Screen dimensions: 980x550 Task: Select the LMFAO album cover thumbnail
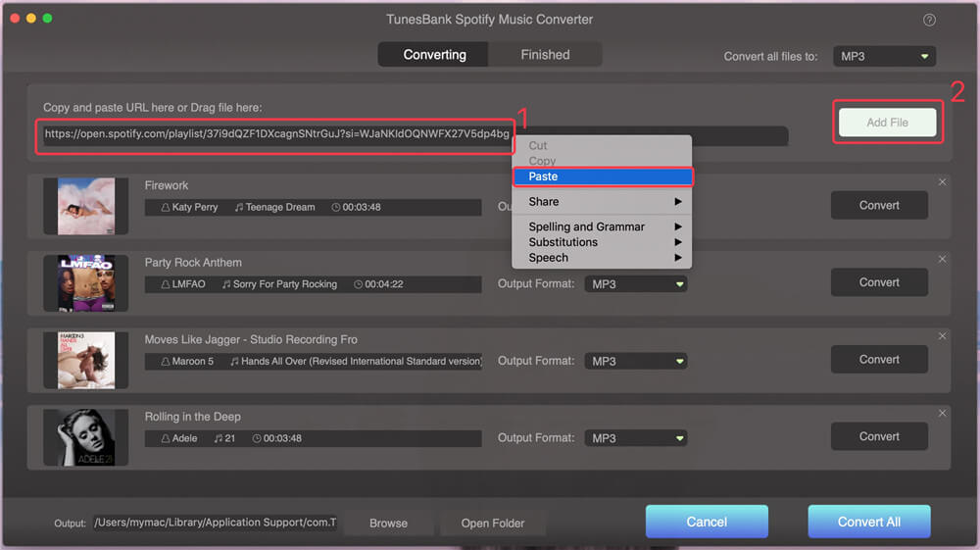pyautogui.click(x=85, y=283)
